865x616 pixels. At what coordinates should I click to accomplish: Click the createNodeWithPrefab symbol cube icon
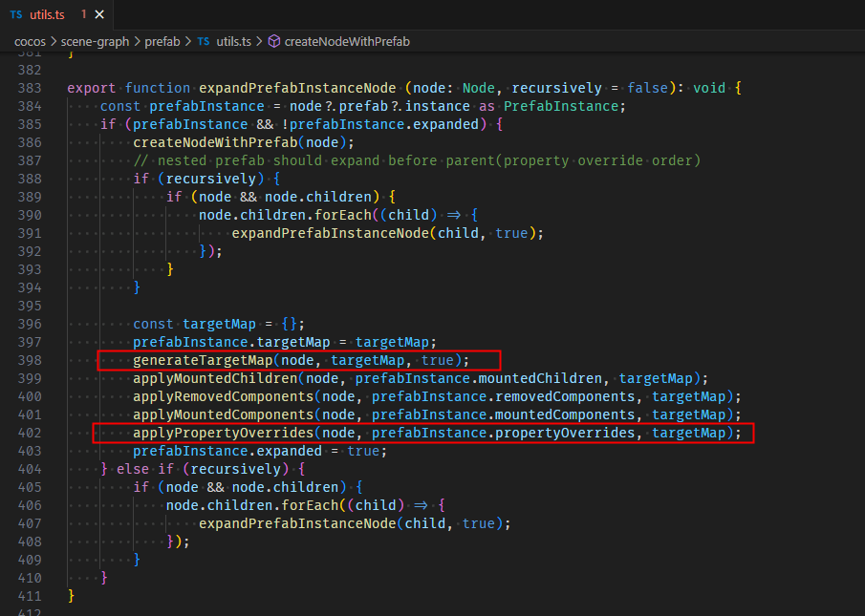[274, 42]
